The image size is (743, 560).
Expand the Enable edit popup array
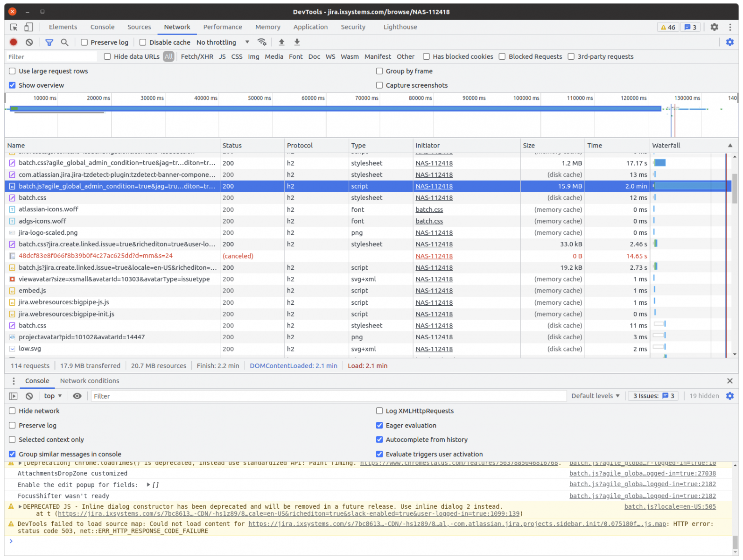pyautogui.click(x=148, y=485)
